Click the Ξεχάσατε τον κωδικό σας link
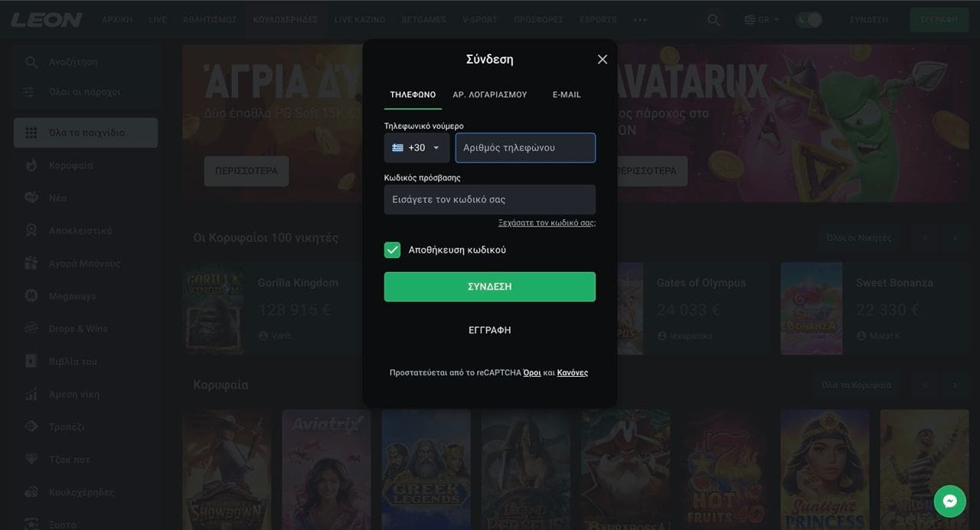Viewport: 980px width, 530px height. point(547,223)
